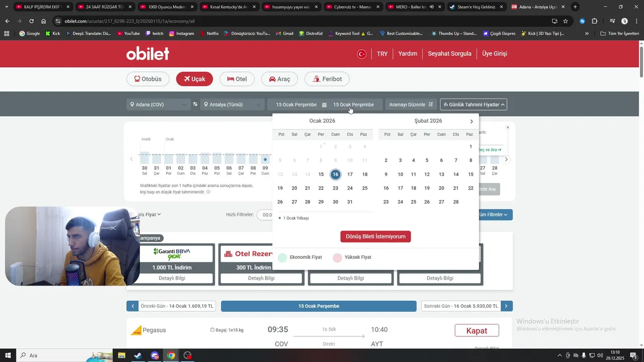The height and width of the screenshot is (362, 644).
Task: Open File Explorer from taskbar
Action: [x=121, y=355]
